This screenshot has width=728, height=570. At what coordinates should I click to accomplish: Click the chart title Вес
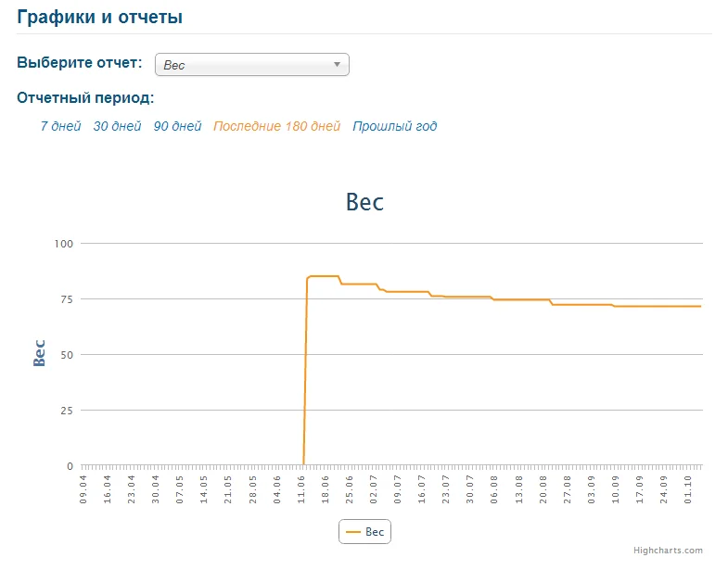click(364, 202)
